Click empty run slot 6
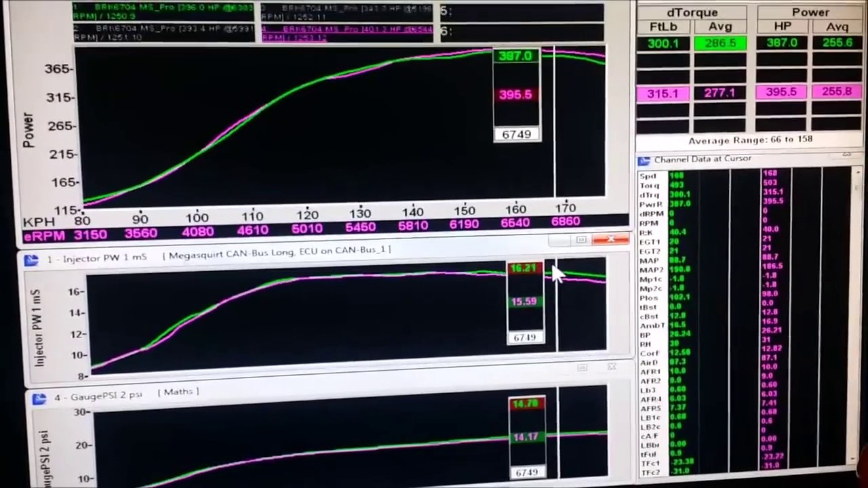The width and height of the screenshot is (868, 488). point(521,31)
